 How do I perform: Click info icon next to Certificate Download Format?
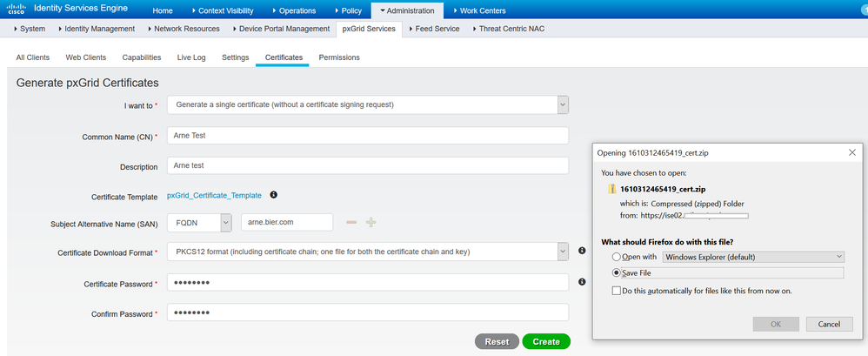point(582,251)
